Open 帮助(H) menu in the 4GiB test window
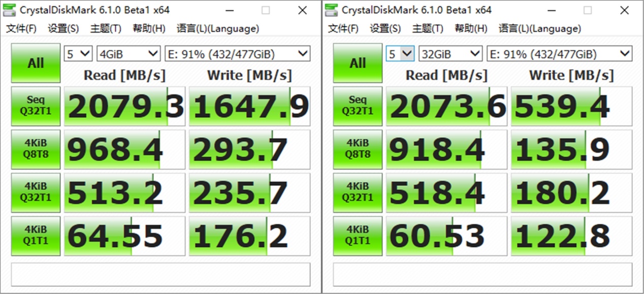The height and width of the screenshot is (294, 644). (149, 29)
